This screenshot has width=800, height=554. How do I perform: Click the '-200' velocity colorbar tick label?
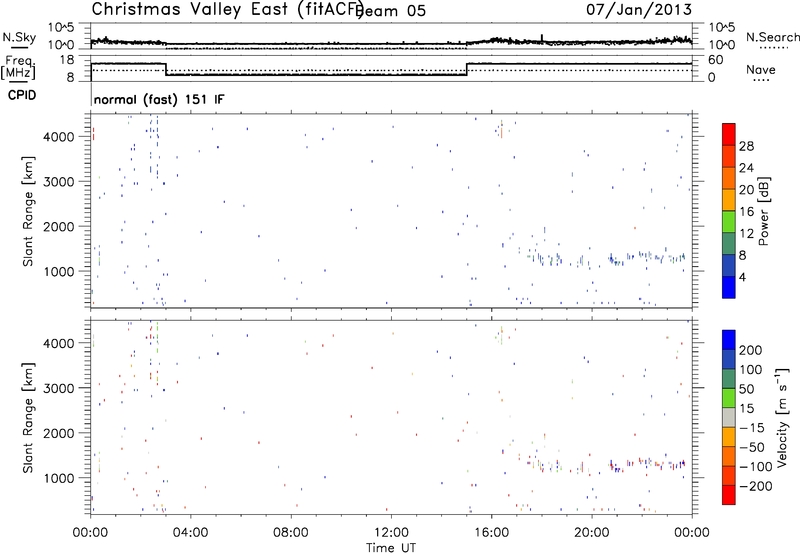(758, 486)
